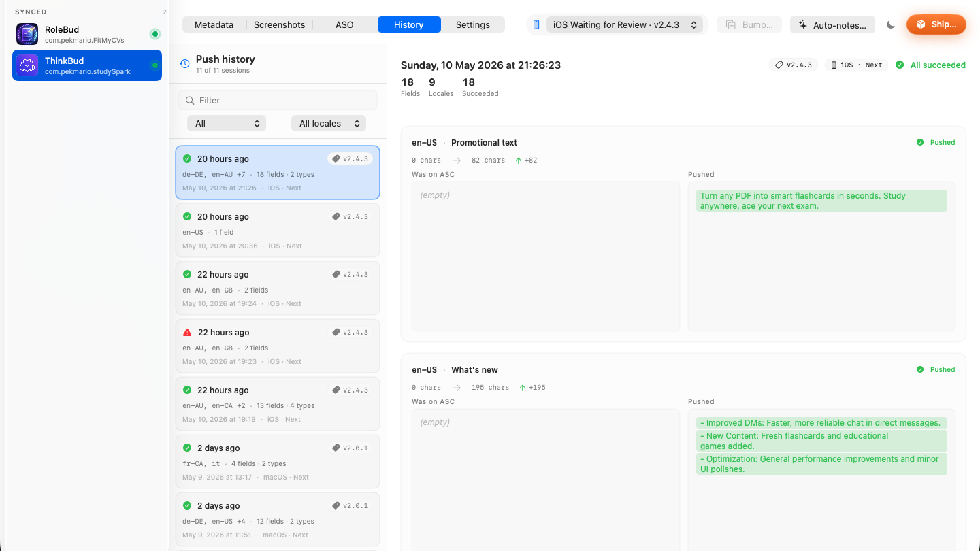Open the All locales dropdown
Screen dimensions: 980x551
click(329, 123)
